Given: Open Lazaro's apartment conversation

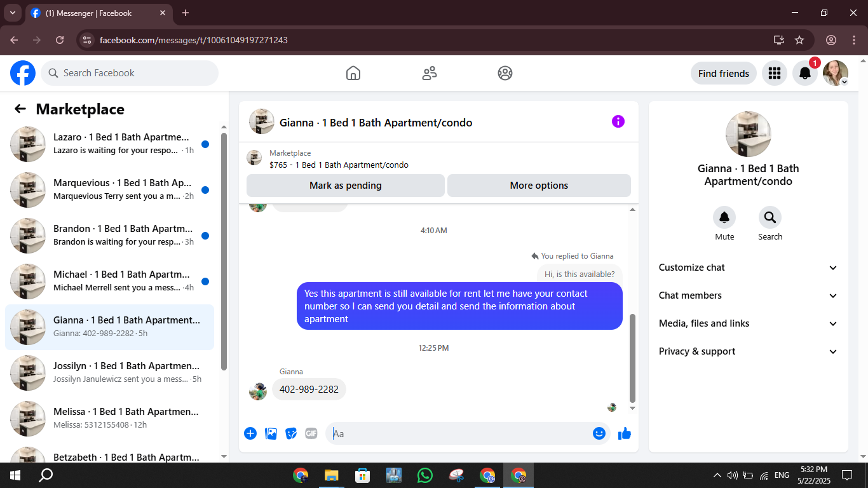Looking at the screenshot, I should (109, 144).
